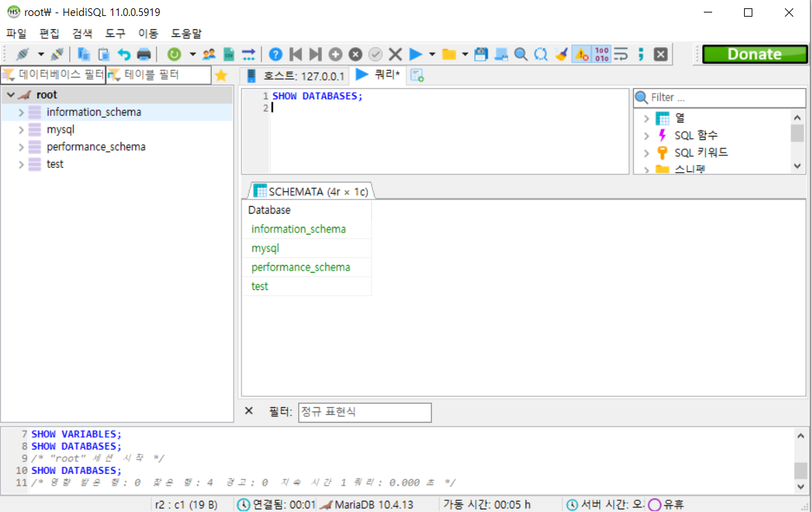This screenshot has height=512, width=812.
Task: Toggle the Stop on errors warning icon
Action: tap(582, 54)
